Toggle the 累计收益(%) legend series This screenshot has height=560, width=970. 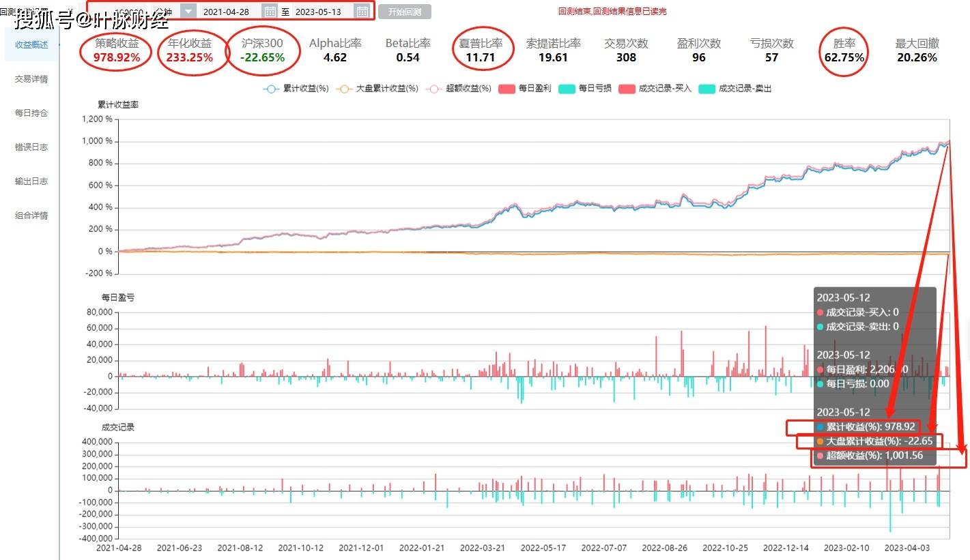pos(296,89)
